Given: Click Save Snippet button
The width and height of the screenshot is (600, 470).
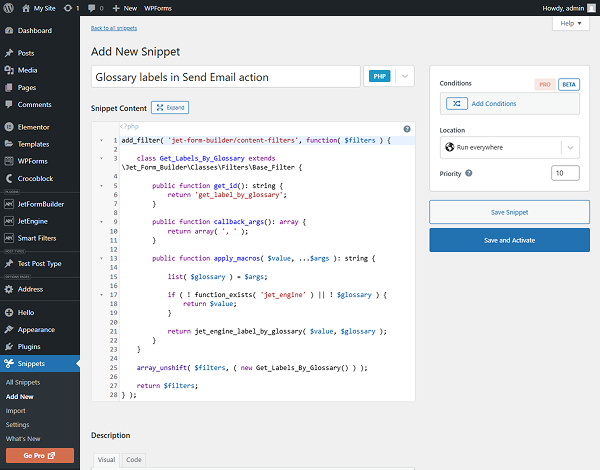Looking at the screenshot, I should tap(509, 212).
